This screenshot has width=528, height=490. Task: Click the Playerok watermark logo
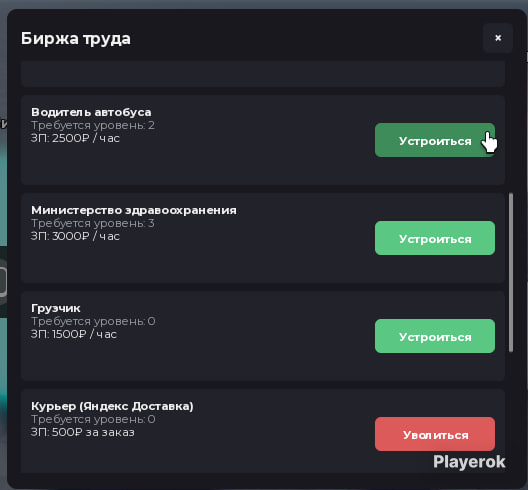coord(469,462)
